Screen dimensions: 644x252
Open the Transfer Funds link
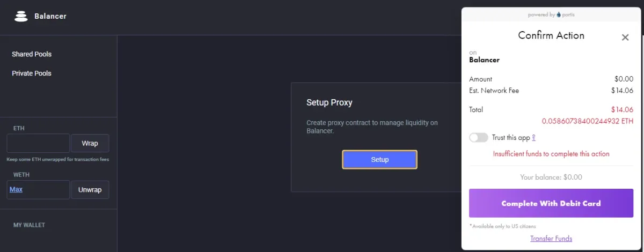coord(551,239)
